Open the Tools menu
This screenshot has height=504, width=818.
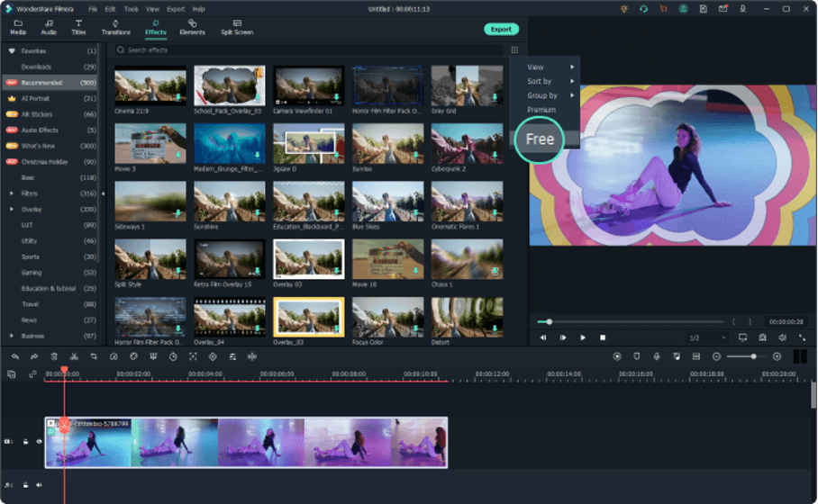tap(131, 9)
